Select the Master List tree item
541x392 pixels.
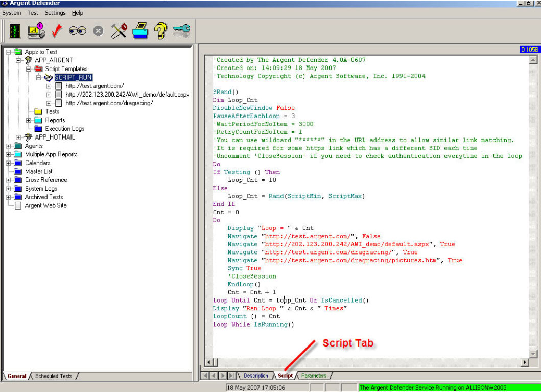coord(38,171)
